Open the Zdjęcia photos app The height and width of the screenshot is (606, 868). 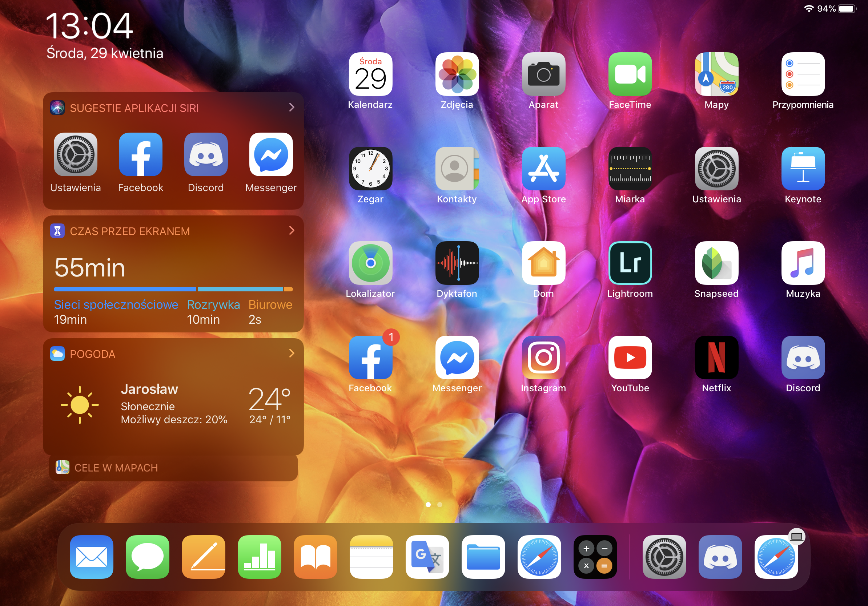457,74
